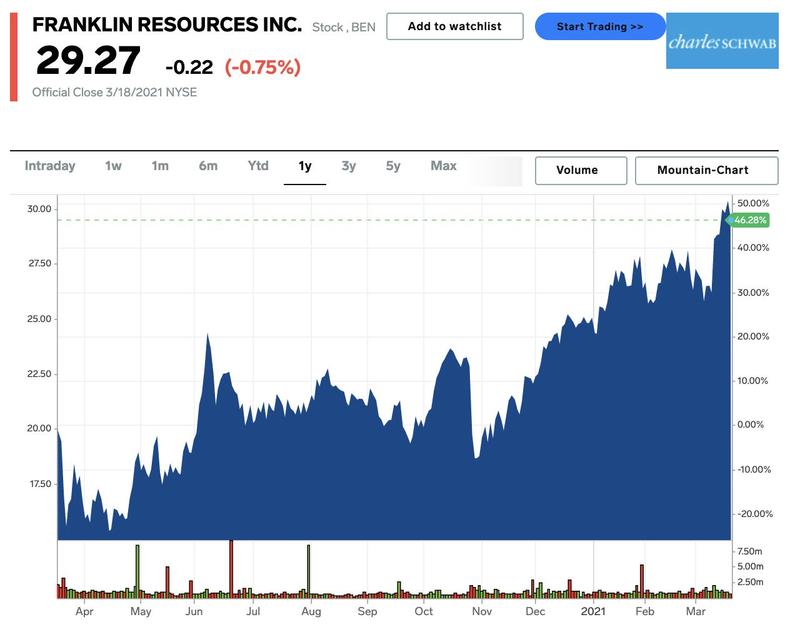The height and width of the screenshot is (629, 800).
Task: Click the 27.50 price axis label
Action: point(39,264)
